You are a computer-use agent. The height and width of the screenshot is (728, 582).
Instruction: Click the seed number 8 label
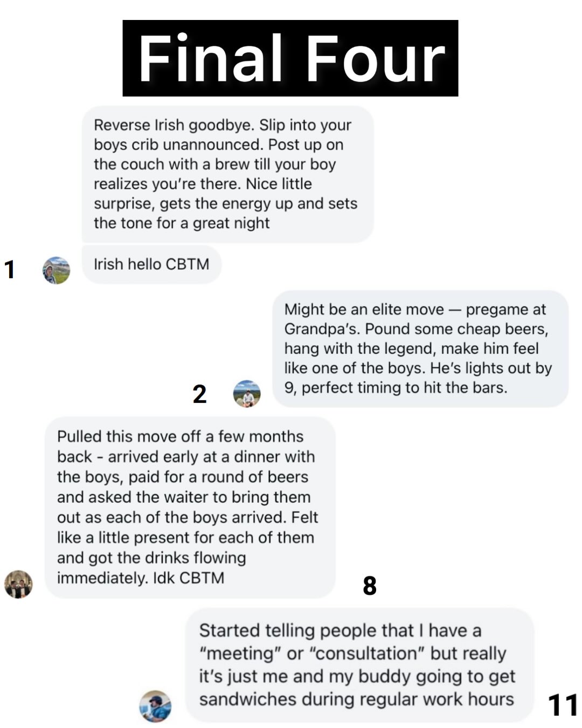point(370,586)
